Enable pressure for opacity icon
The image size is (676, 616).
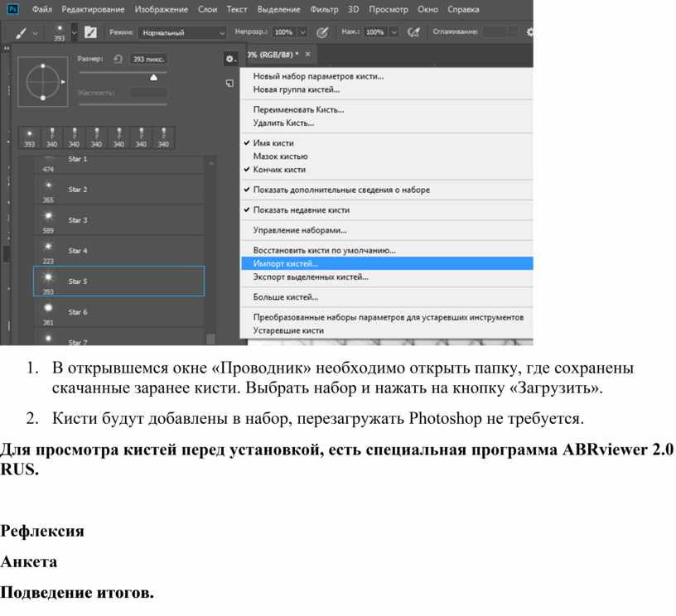pos(322,32)
